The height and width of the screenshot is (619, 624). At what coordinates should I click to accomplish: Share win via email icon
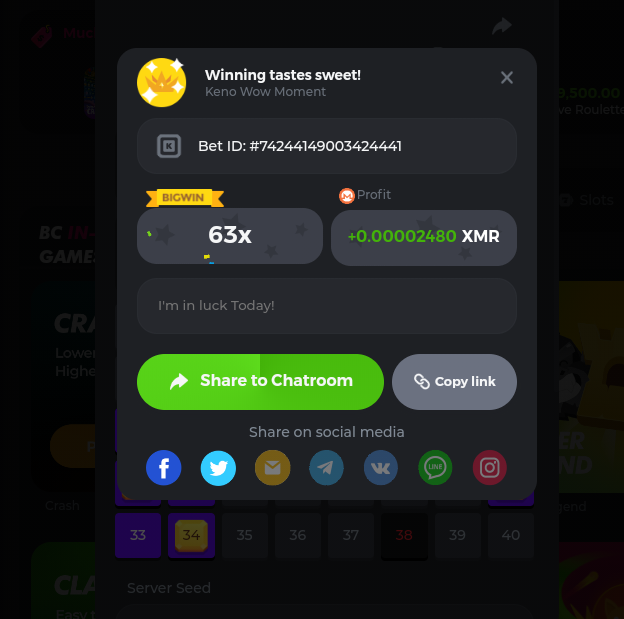273,468
